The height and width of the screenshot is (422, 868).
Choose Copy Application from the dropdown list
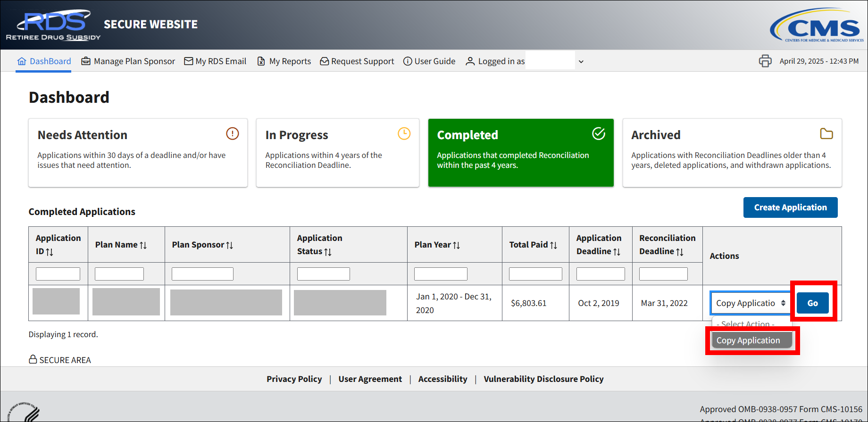[751, 340]
